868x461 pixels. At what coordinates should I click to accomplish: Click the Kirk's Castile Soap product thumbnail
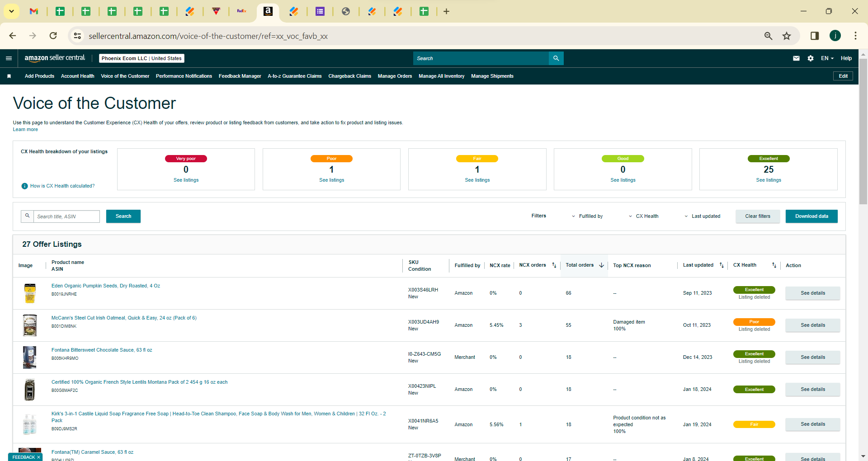click(30, 424)
